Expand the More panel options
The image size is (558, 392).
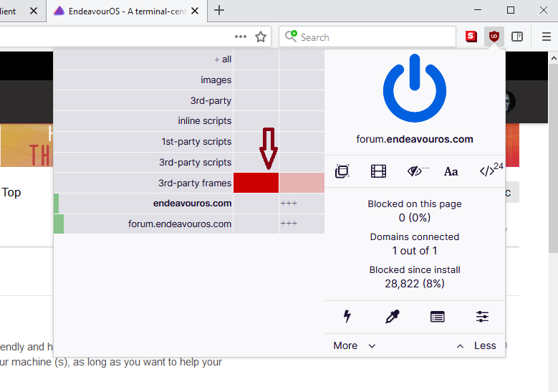pos(354,345)
